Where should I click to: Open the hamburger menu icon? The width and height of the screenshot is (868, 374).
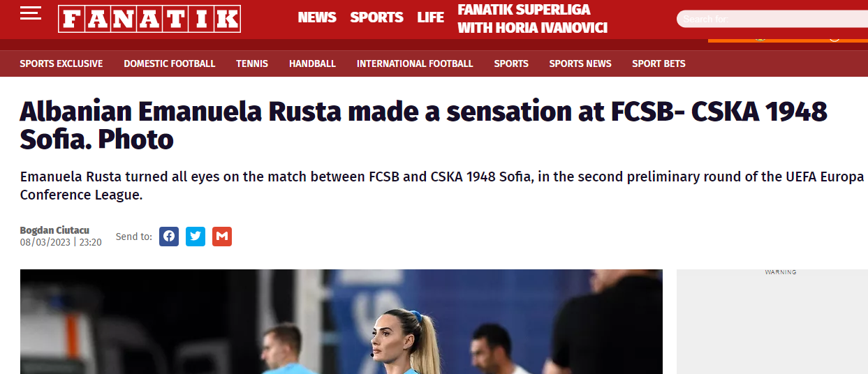pyautogui.click(x=31, y=13)
